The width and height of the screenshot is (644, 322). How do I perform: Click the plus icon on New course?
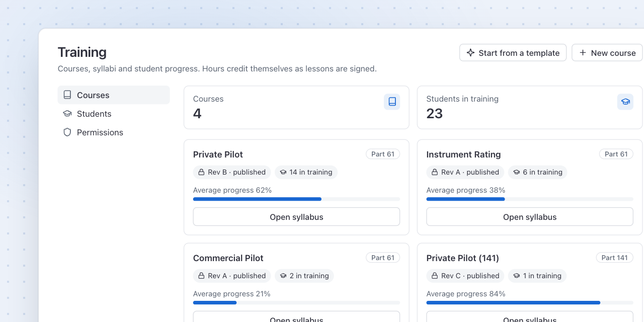point(583,53)
